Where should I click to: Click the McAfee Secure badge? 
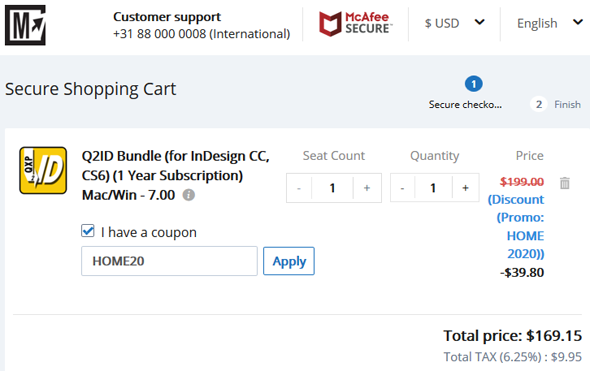pos(355,23)
